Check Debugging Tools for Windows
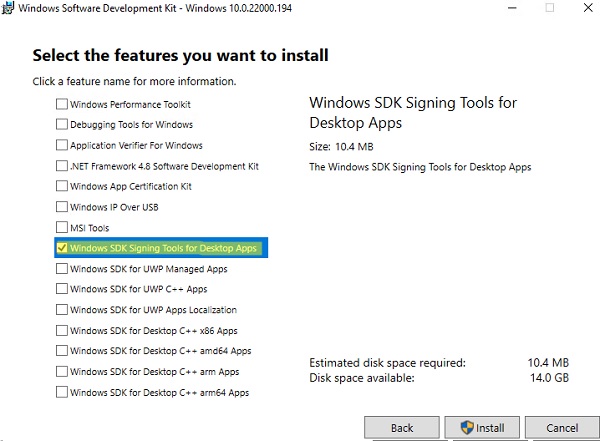Screen dimensions: 600x441 pos(62,125)
